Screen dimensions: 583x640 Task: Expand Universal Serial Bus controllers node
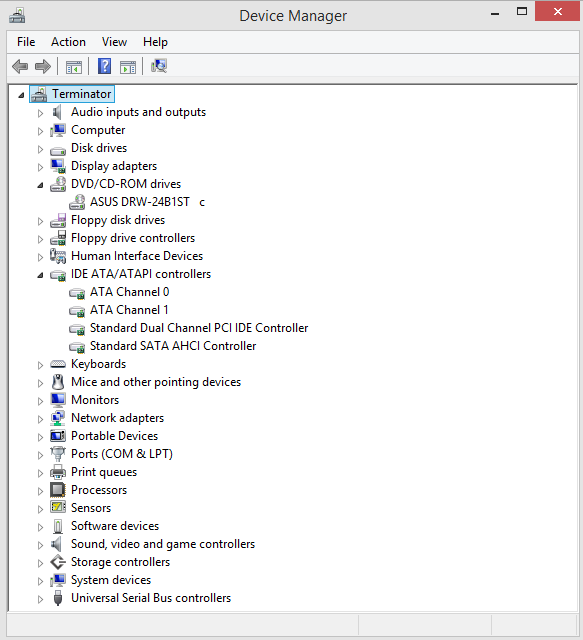click(x=40, y=599)
